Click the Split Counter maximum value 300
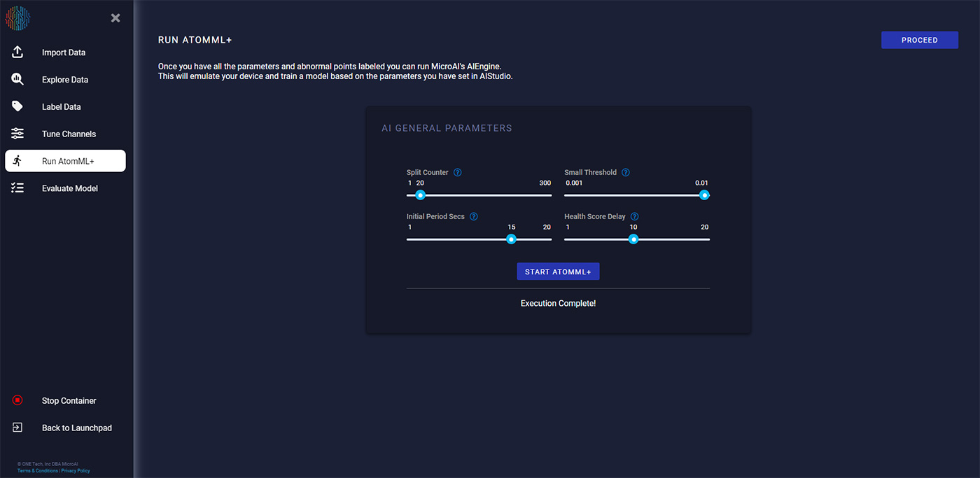 coord(545,183)
